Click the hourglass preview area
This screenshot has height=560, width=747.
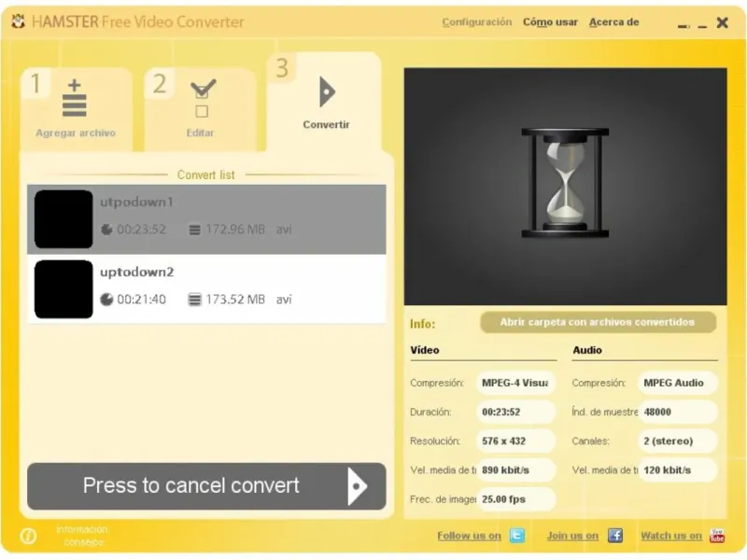(565, 186)
